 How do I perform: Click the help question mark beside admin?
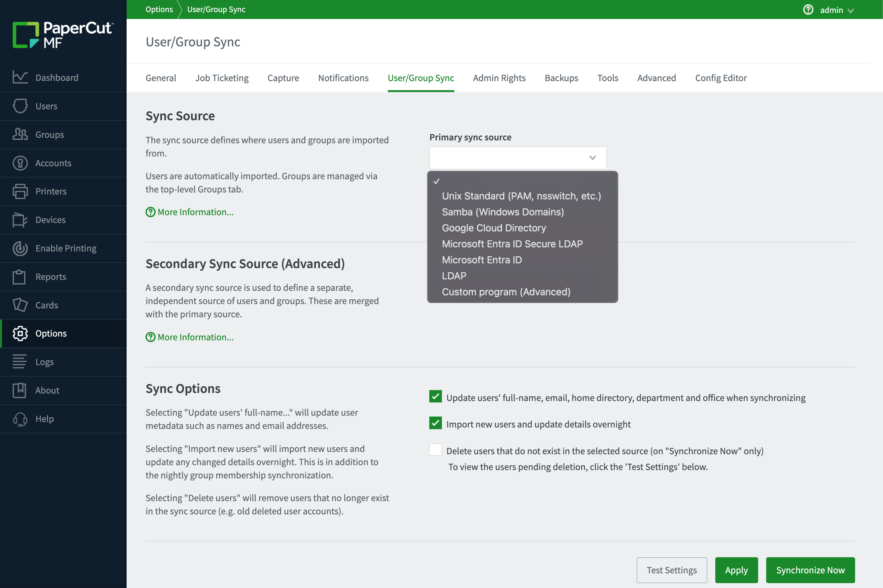[808, 10]
